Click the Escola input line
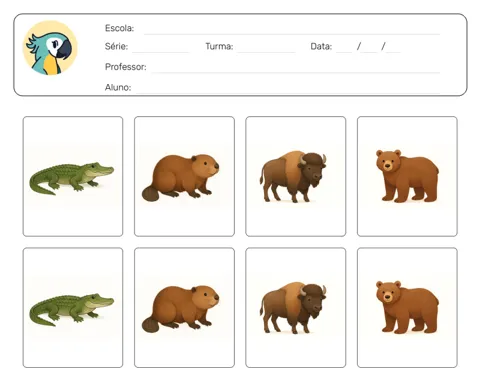This screenshot has width=480, height=384. 292,31
